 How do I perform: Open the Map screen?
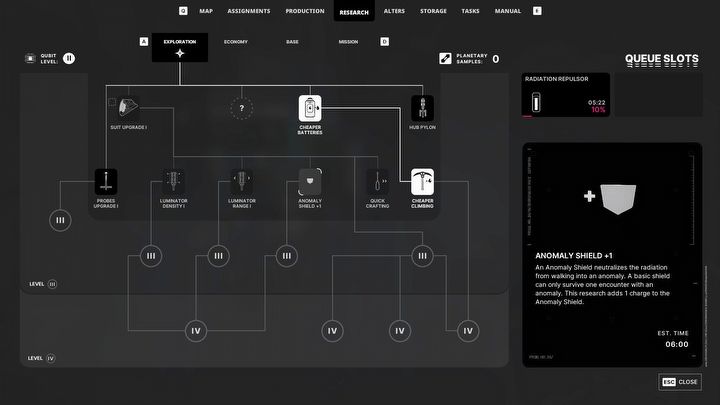click(x=206, y=11)
